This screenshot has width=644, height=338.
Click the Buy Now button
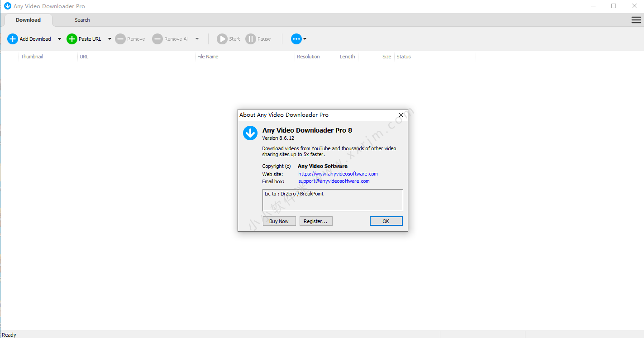[279, 221]
